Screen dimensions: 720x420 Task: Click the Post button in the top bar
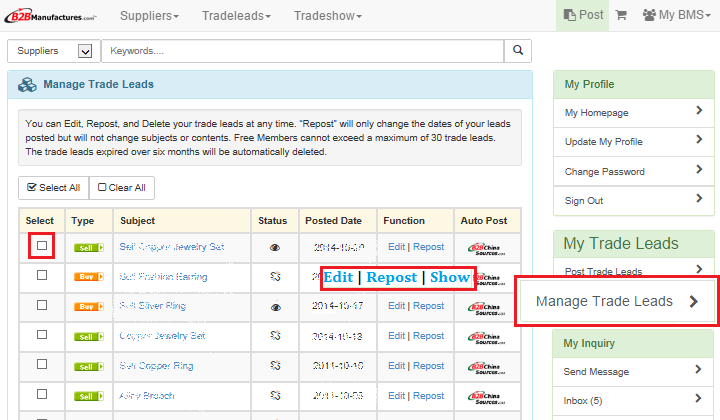tap(583, 16)
